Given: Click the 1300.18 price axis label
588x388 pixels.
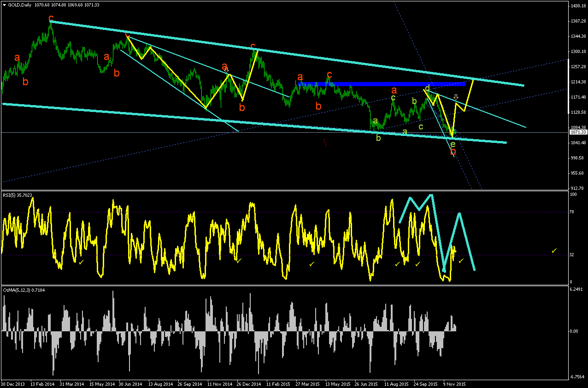Looking at the screenshot, I should coord(578,52).
